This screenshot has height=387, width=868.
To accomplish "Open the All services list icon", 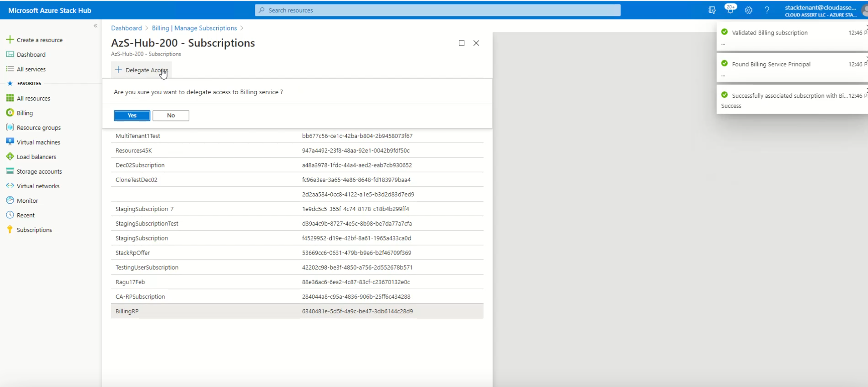I will pos(10,69).
